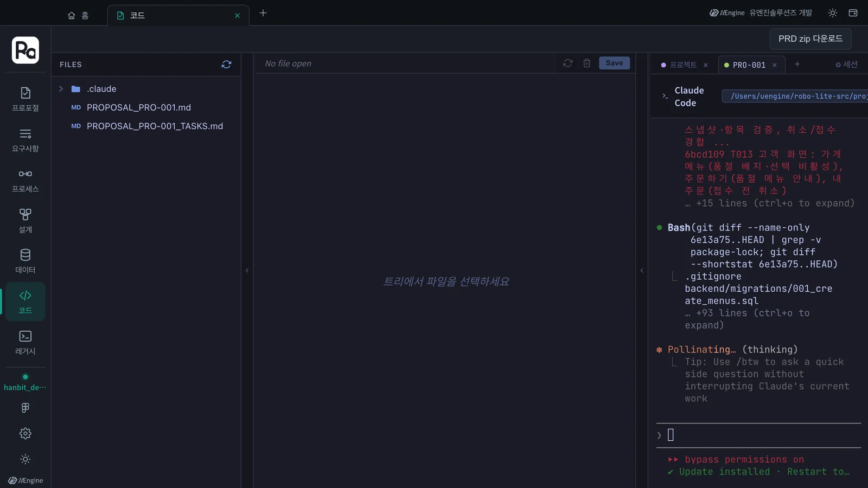Toggle light mode at top right
This screenshot has width=868, height=488.
click(x=833, y=13)
